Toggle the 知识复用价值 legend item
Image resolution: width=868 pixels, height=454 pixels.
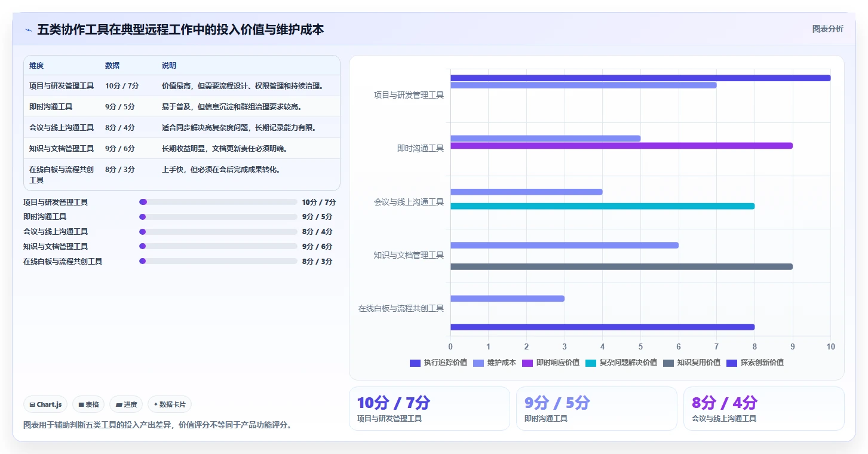tap(692, 363)
